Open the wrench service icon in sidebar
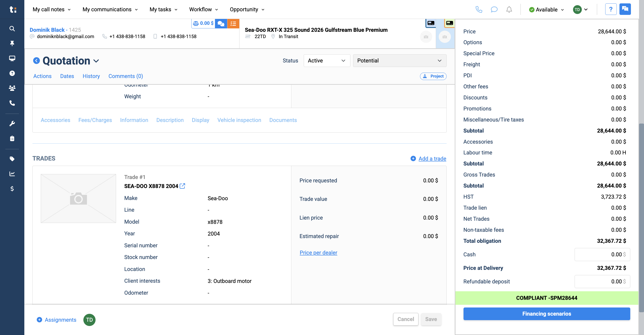The height and width of the screenshot is (335, 644). (x=12, y=124)
